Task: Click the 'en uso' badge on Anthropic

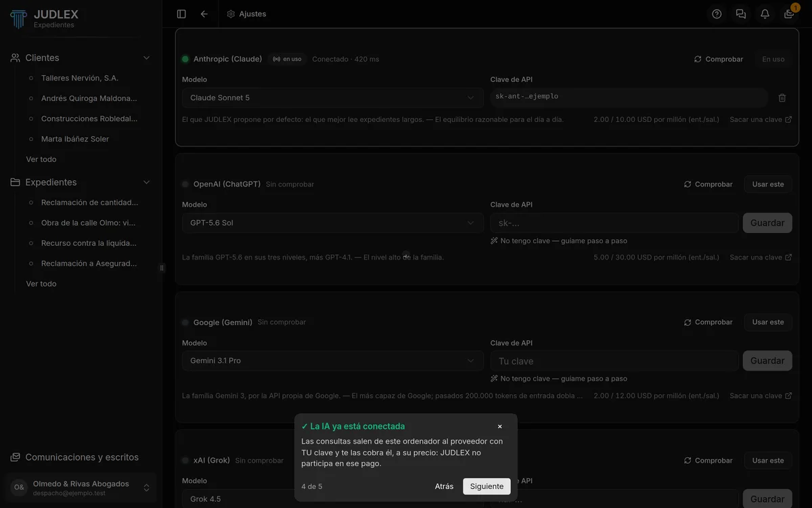Action: pos(287,59)
